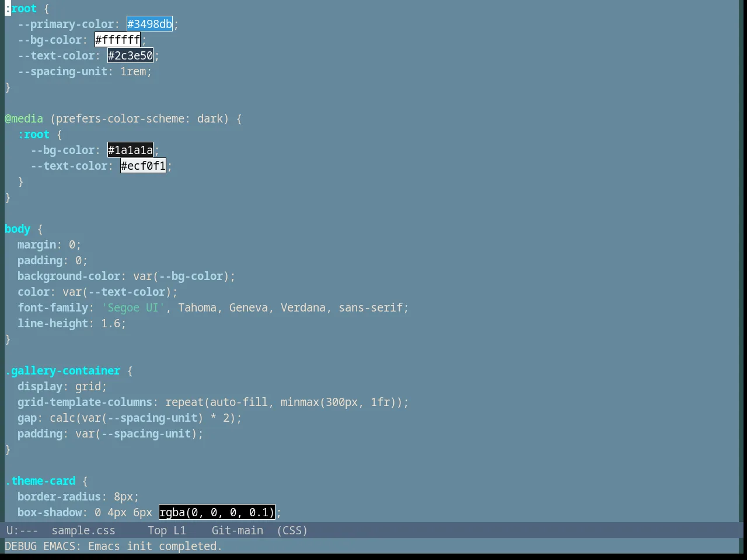Click the .theme-card selector
The image size is (747, 560).
click(x=40, y=481)
